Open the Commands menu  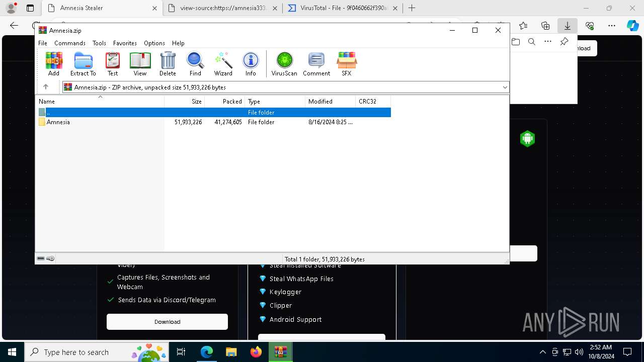point(70,43)
